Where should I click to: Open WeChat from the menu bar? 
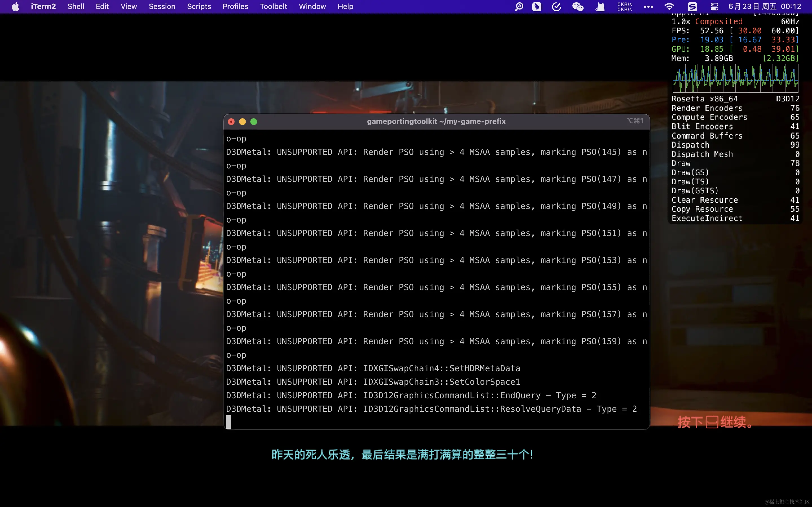(578, 6)
